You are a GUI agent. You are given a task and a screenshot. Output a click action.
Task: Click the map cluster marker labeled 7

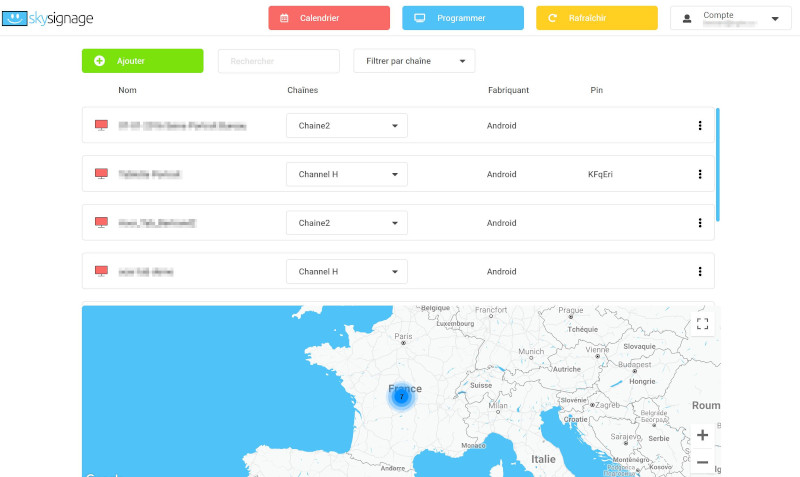coord(402,396)
